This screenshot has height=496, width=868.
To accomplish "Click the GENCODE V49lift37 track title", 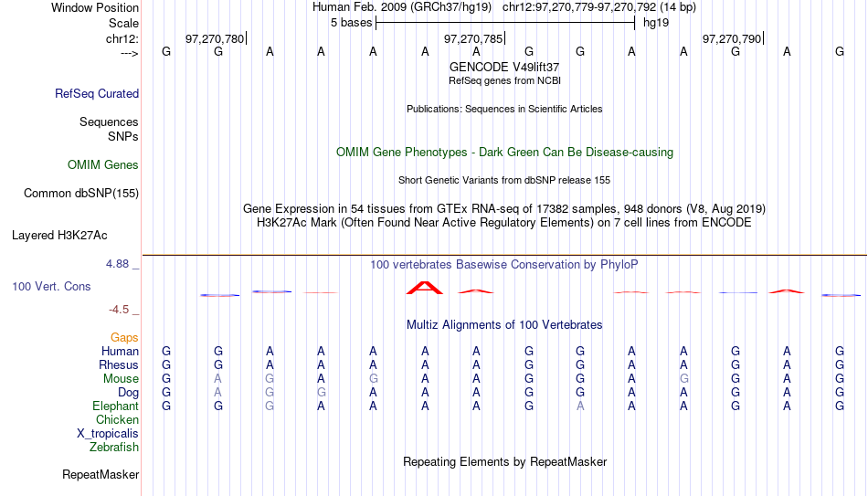I will tap(504, 67).
